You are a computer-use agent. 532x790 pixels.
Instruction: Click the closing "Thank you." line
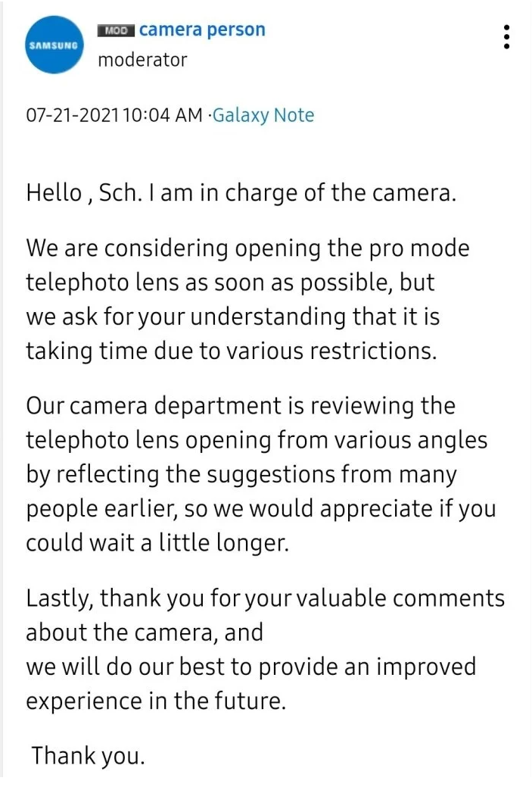(87, 755)
